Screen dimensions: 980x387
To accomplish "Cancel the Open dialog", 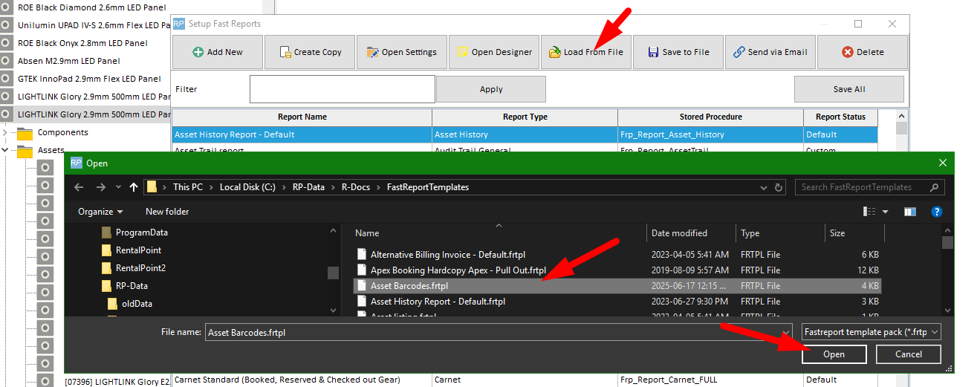I will (908, 354).
